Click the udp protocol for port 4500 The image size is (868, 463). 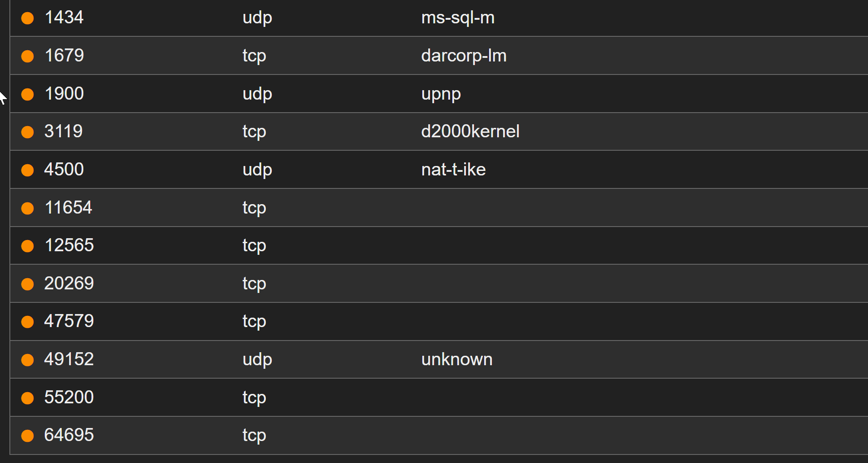(x=257, y=170)
